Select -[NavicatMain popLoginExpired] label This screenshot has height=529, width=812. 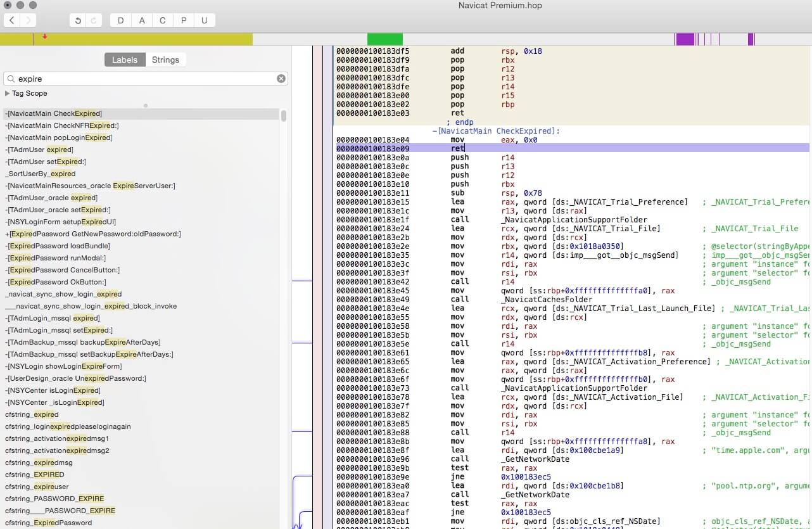point(58,137)
